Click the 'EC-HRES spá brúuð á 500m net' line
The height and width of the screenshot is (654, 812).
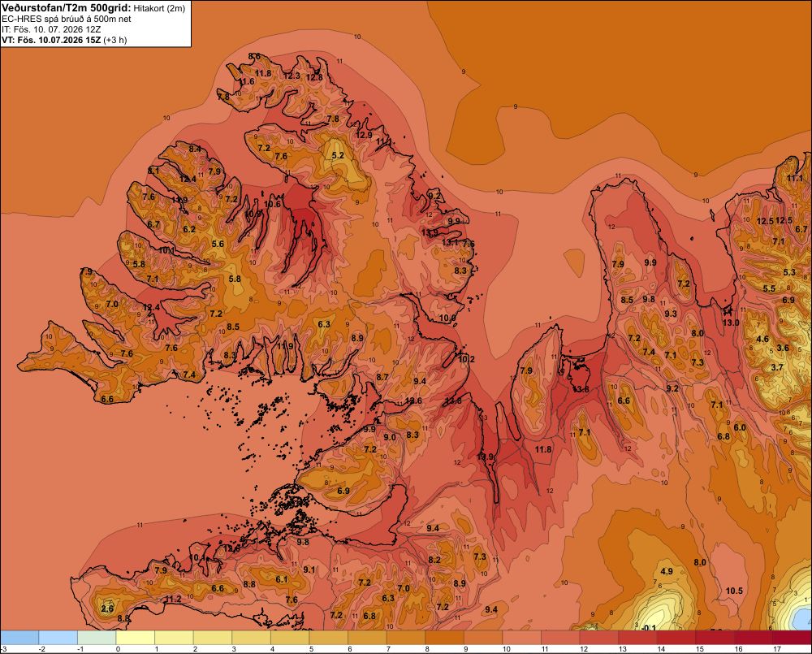click(x=67, y=19)
